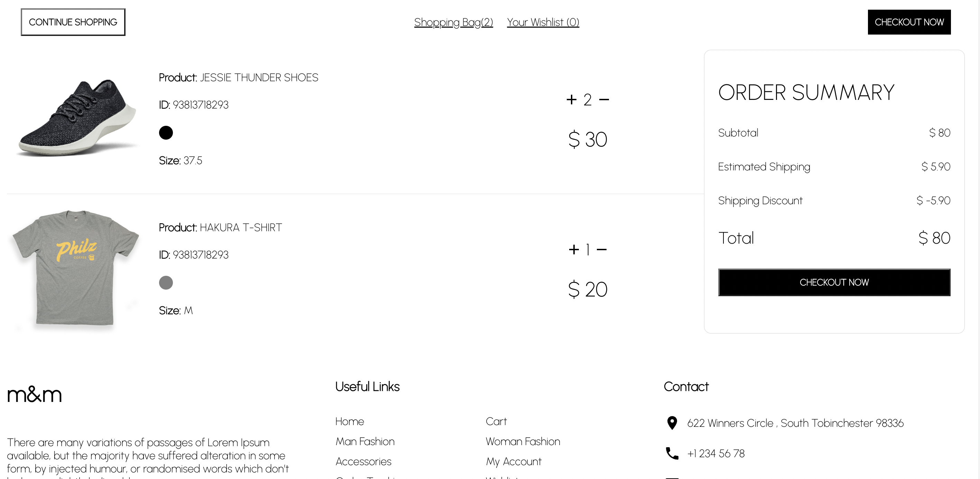Image resolution: width=980 pixels, height=479 pixels.
Task: Click CONTINUE SHOPPING
Action: pos(73,22)
